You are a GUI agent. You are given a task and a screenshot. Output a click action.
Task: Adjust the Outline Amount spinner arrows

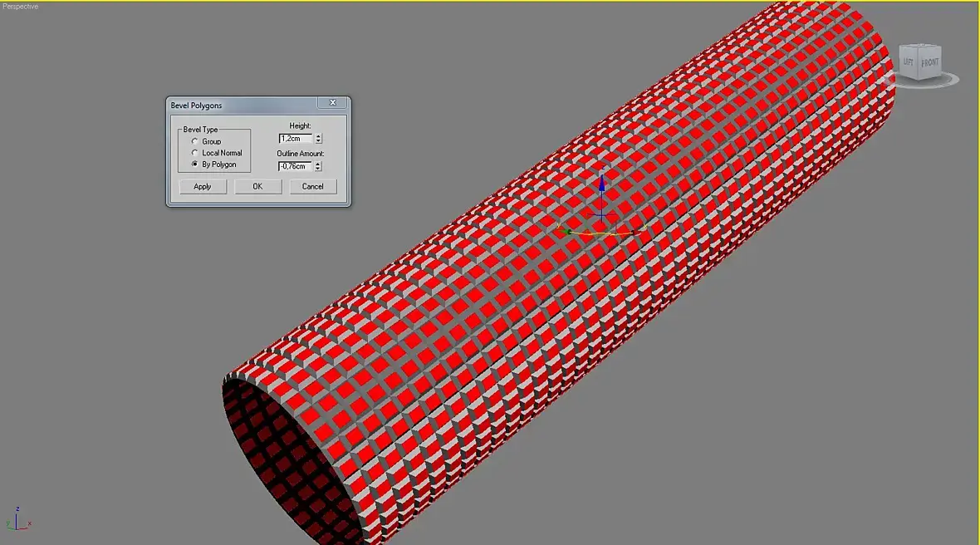(x=318, y=166)
